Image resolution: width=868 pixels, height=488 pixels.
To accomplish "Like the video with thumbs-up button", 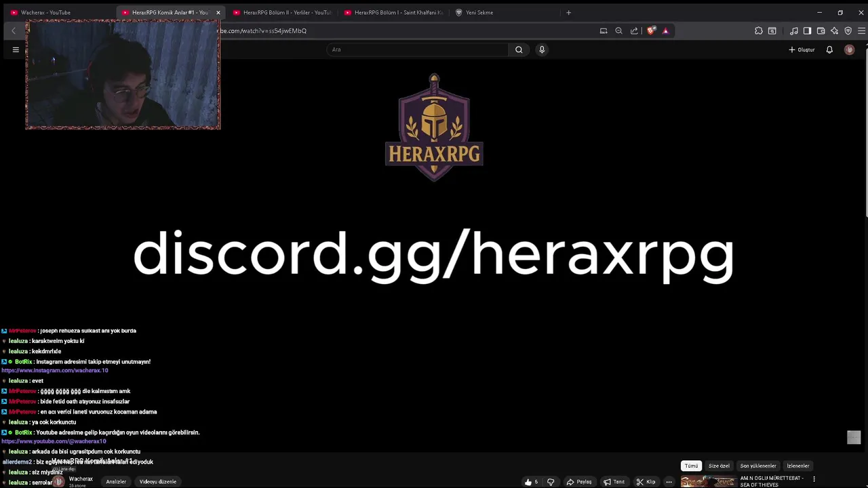I will tap(532, 482).
